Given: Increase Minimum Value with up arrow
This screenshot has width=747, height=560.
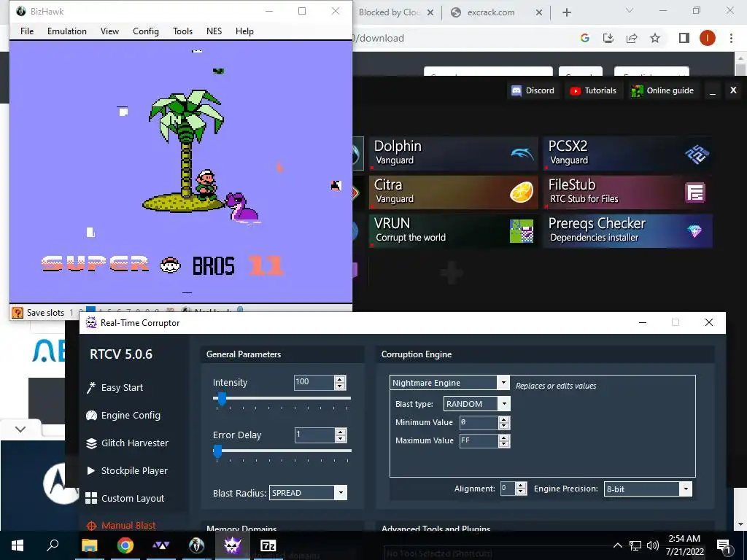Looking at the screenshot, I should (x=504, y=419).
